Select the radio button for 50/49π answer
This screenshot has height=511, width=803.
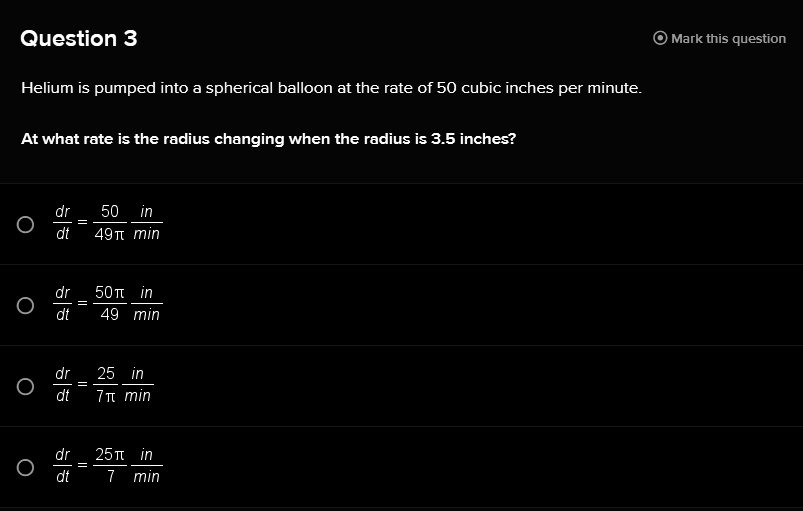tap(25, 224)
